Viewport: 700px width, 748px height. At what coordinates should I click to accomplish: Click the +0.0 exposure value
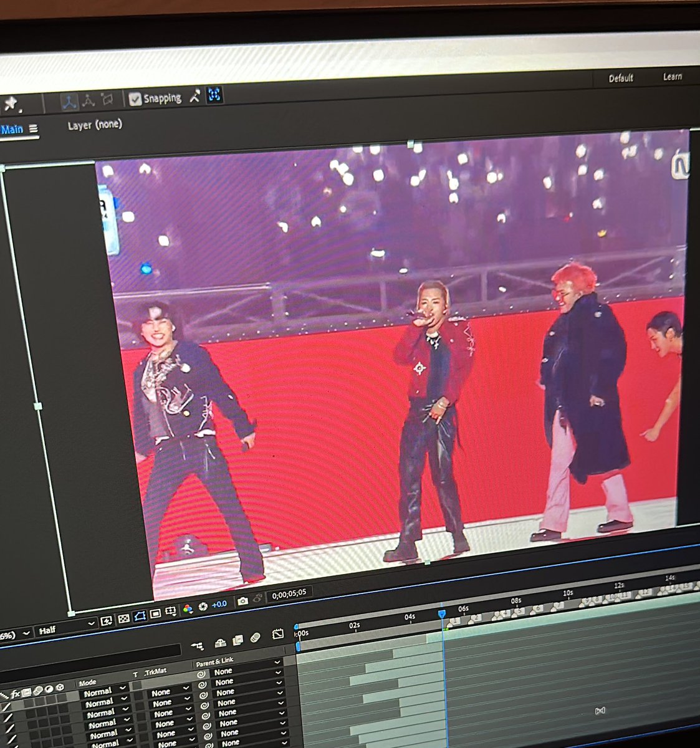(x=219, y=604)
